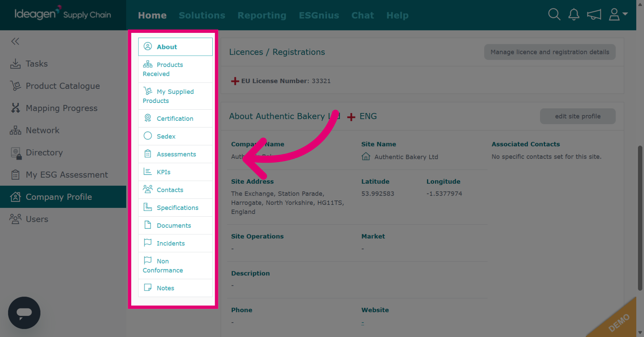Viewport: 644px width, 337px height.
Task: Click the Tasks download-tray icon
Action: tap(15, 64)
